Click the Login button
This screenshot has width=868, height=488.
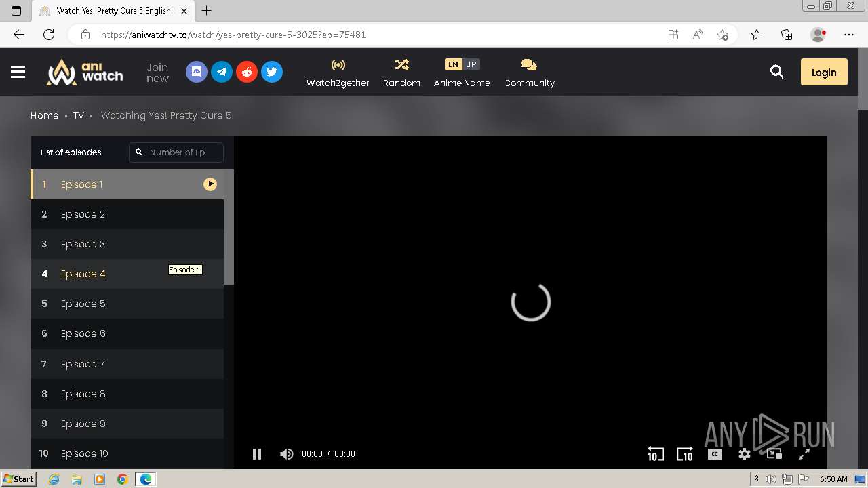point(824,72)
